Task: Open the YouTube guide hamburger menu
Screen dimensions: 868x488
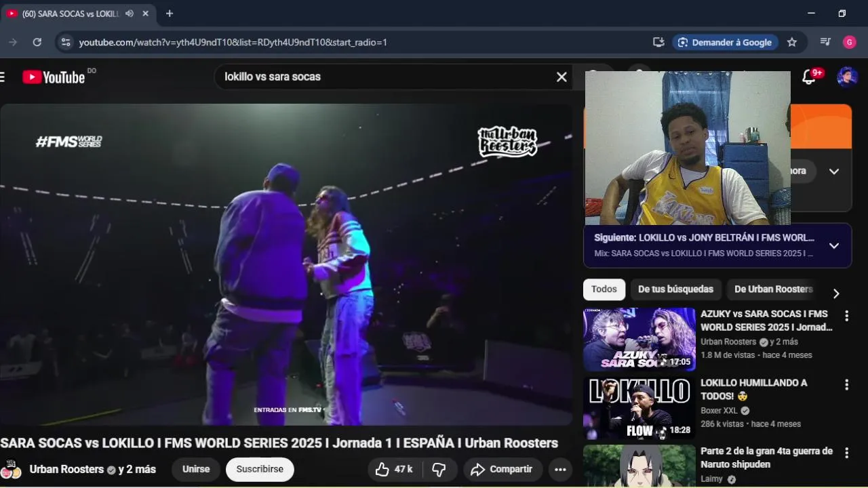Action: click(x=3, y=77)
